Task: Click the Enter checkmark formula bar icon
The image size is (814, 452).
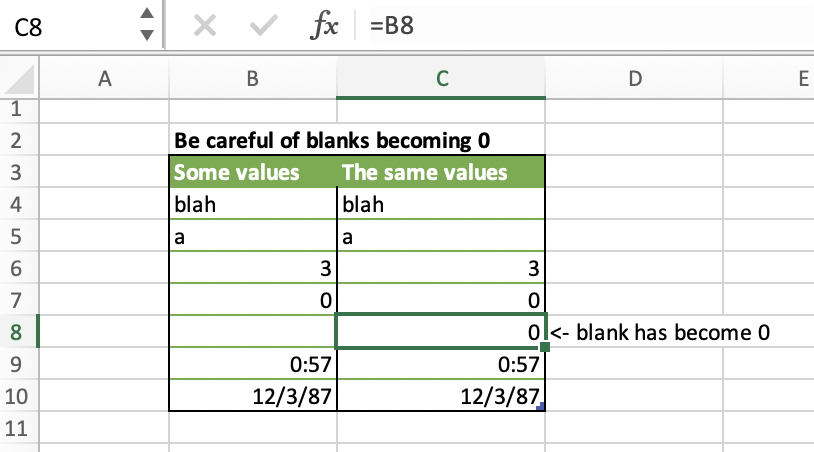Action: pyautogui.click(x=264, y=26)
